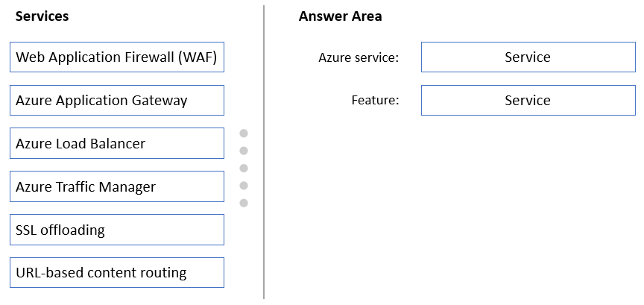Viewport: 644px width, 305px height.
Task: Select the Web Application Firewall (WAF) item
Action: point(117,57)
